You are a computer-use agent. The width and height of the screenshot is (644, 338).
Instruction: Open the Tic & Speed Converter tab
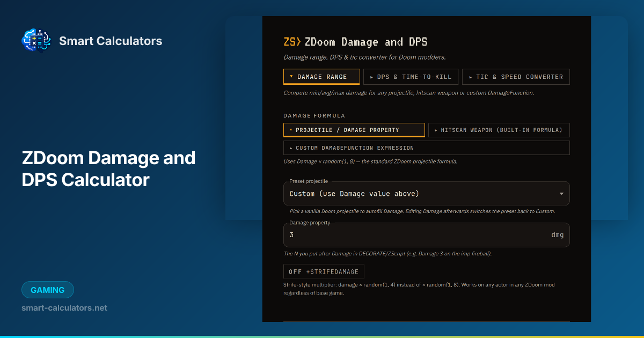[x=516, y=77]
